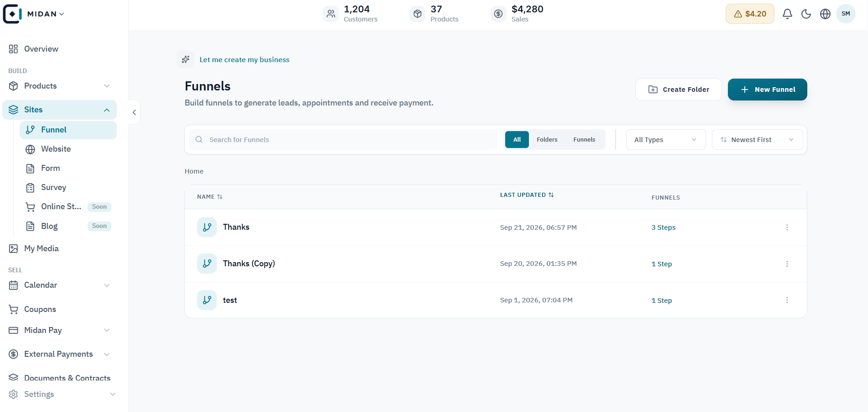This screenshot has height=412, width=868.
Task: Open the options menu for Thanks (Copy)
Action: [x=787, y=264]
